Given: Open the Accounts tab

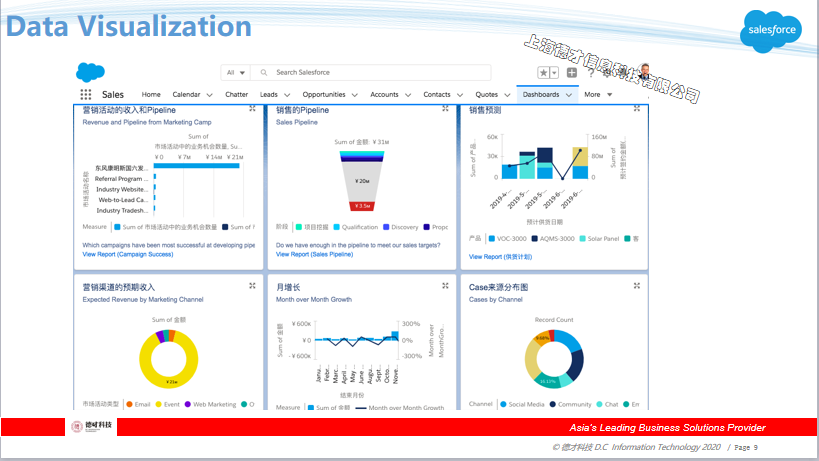Looking at the screenshot, I should tap(384, 94).
